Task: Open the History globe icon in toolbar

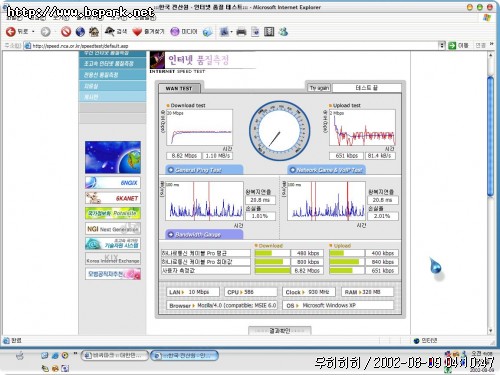Action: pyautogui.click(x=207, y=32)
